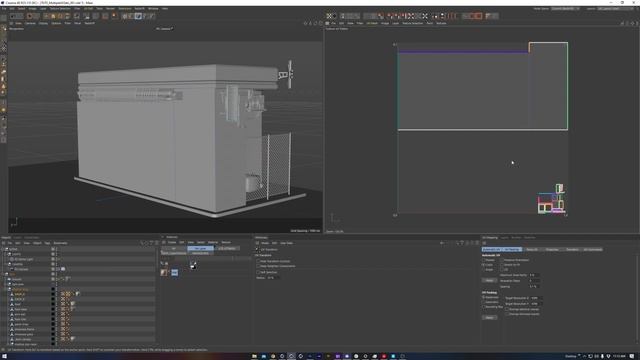Toggle the Soft Selection checkbox in Attributes

point(258,272)
